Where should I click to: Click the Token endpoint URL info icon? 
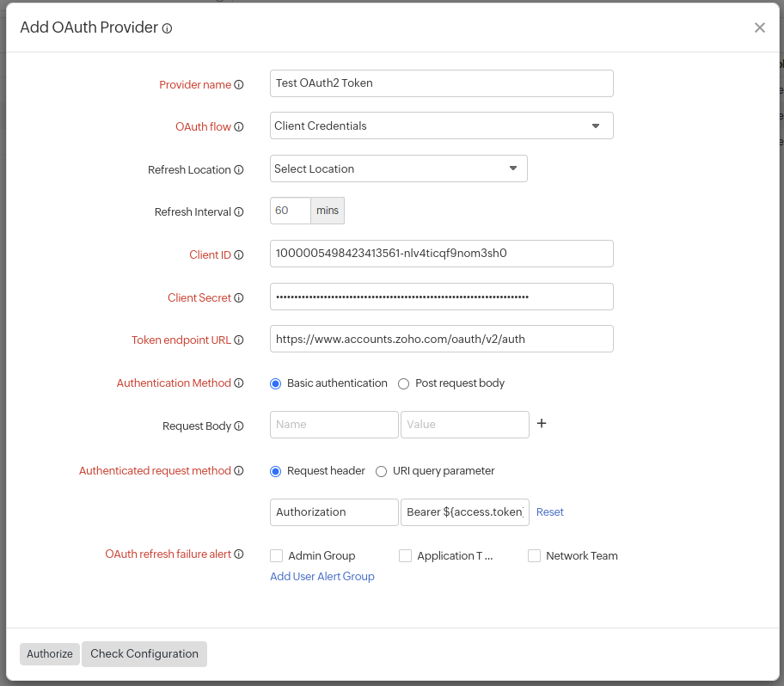point(239,340)
